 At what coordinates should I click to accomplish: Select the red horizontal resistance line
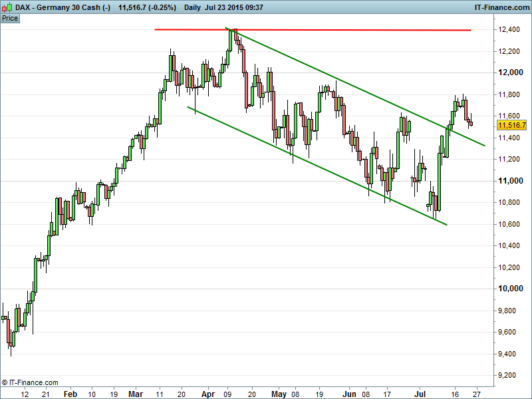coord(332,30)
